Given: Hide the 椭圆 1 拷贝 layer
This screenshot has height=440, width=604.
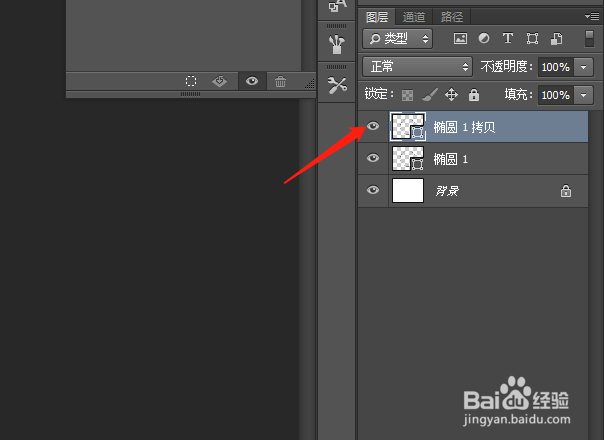Looking at the screenshot, I should (x=372, y=126).
